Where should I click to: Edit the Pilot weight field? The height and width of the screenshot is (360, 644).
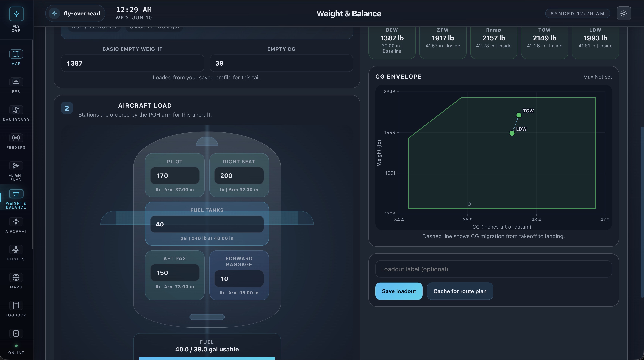[175, 176]
